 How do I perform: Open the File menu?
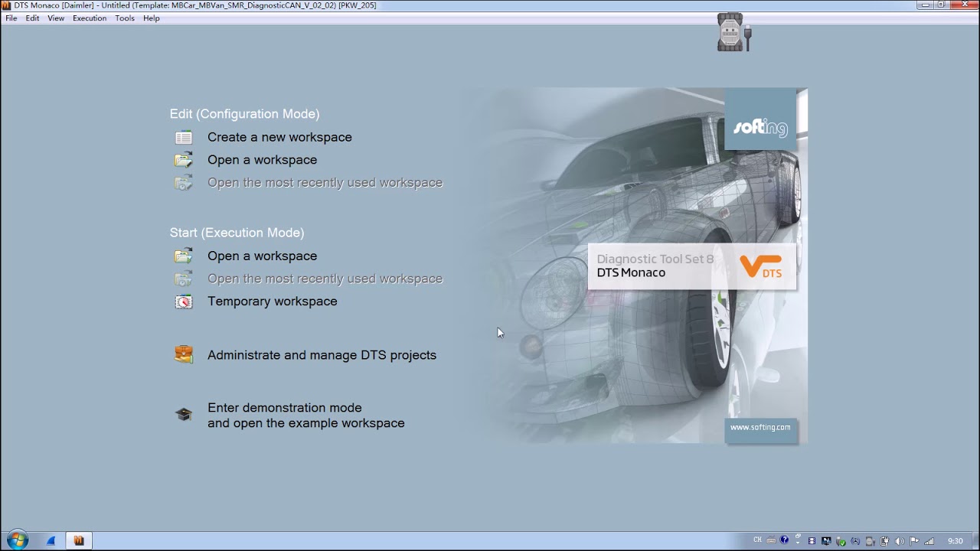11,18
